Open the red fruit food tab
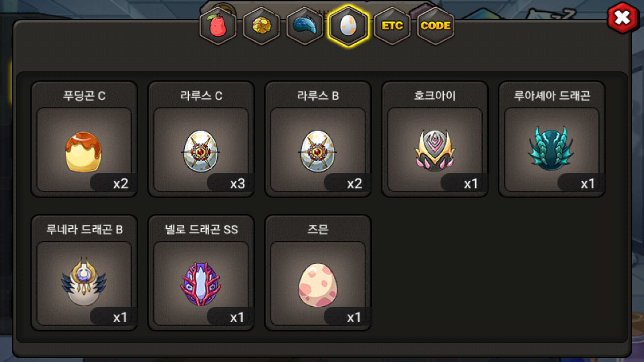Viewport: 644px width, 362px height. coord(218,26)
